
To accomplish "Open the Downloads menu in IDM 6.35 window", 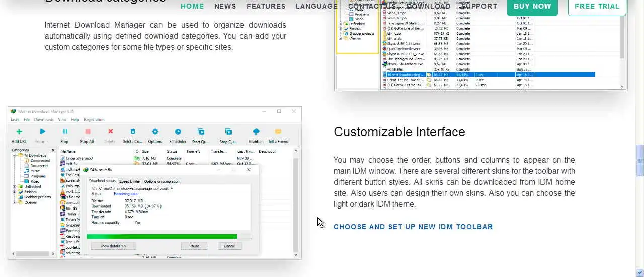I will point(44,120).
